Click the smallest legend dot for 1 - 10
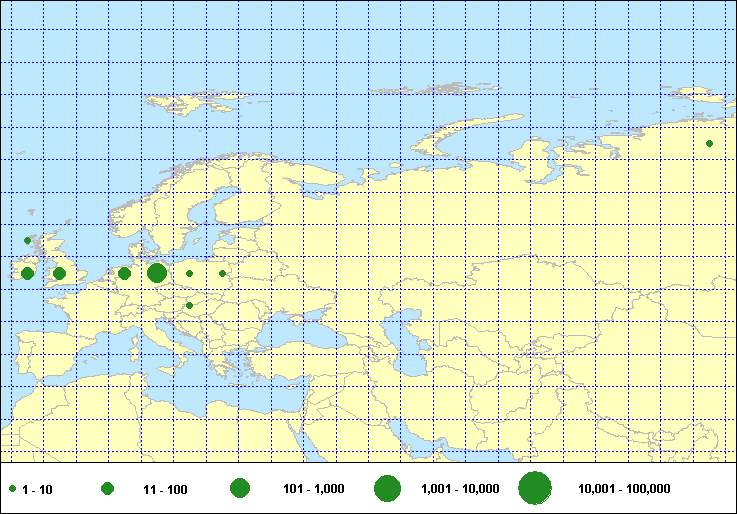This screenshot has height=514, width=737. [12, 489]
